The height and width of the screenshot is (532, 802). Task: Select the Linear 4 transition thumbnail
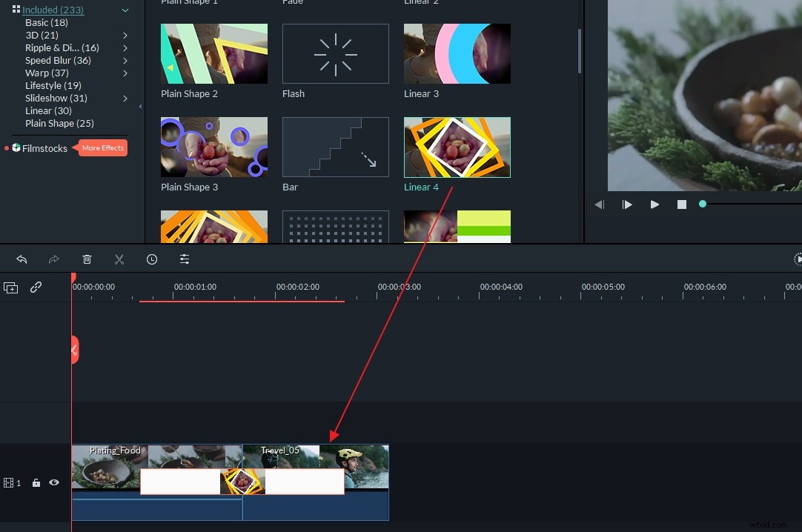pyautogui.click(x=457, y=147)
